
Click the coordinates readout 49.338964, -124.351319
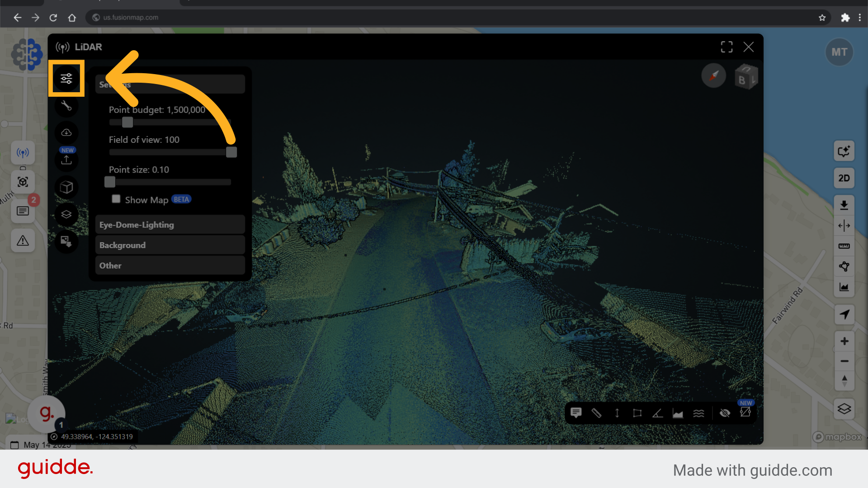pos(97,436)
